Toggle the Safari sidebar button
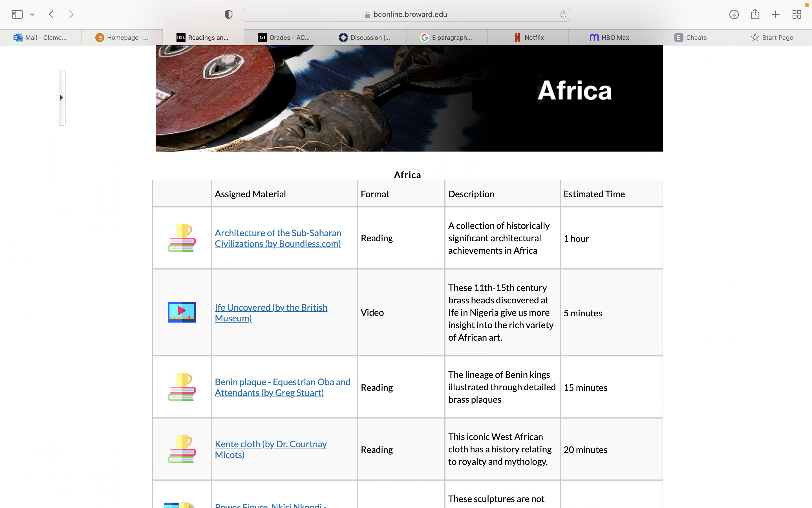 tap(17, 14)
